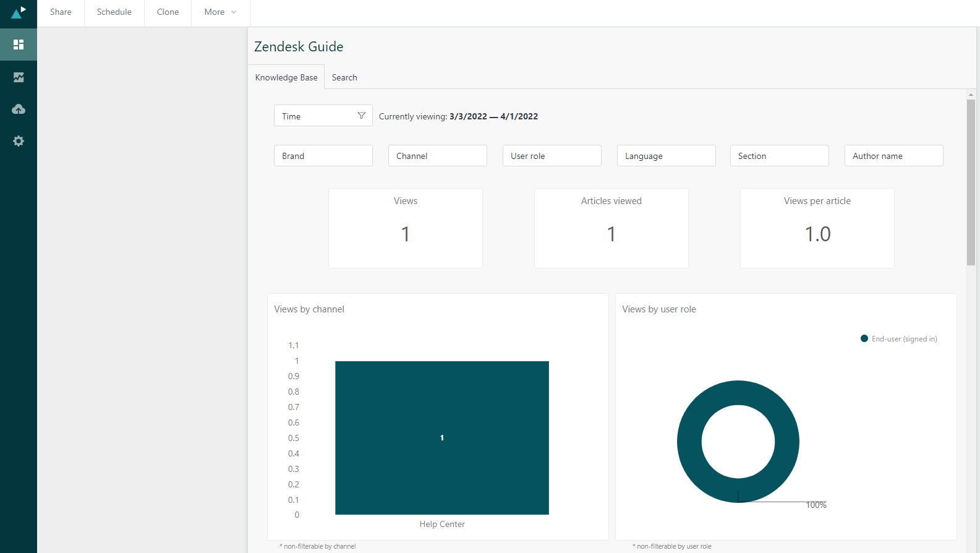Open the Channel filter
980x553 pixels.
(438, 156)
